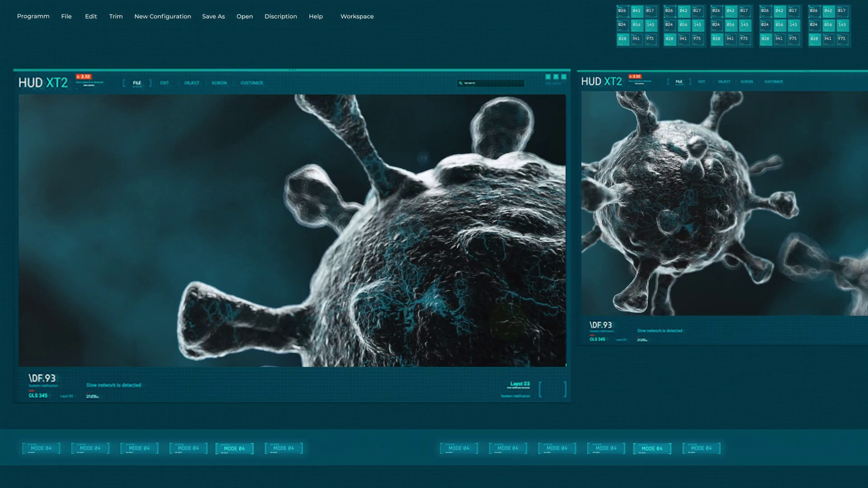The width and height of the screenshot is (868, 488).
Task: Click the large virus preview in left window
Action: point(292,230)
